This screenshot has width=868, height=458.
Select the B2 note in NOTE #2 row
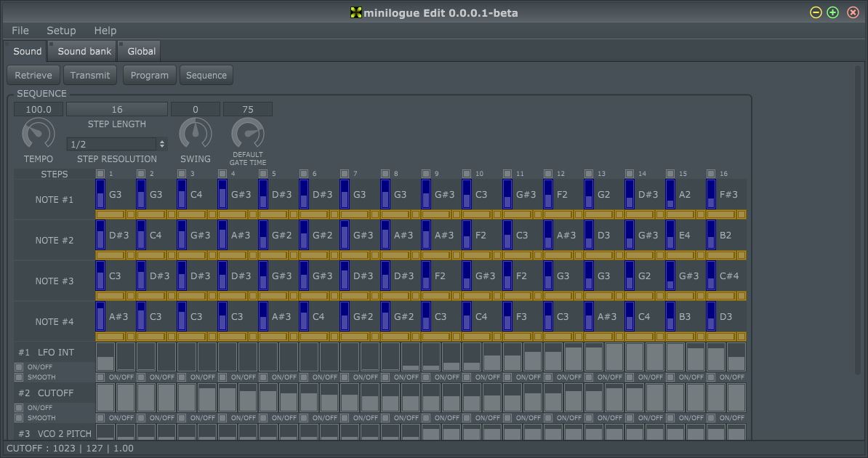click(x=726, y=236)
